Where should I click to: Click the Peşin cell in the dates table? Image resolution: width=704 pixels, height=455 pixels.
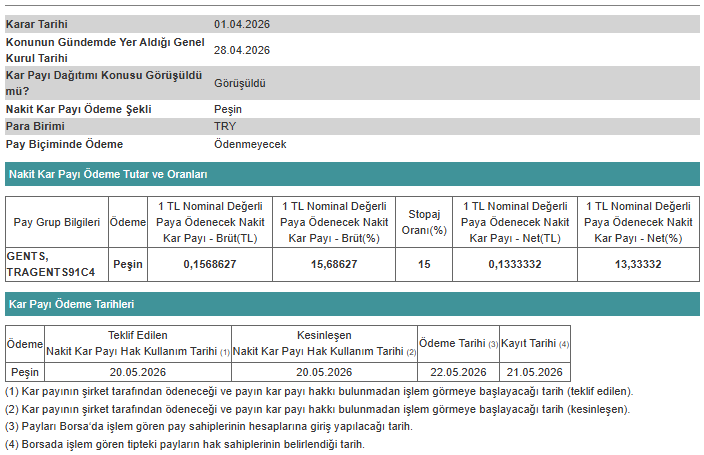coord(25,372)
